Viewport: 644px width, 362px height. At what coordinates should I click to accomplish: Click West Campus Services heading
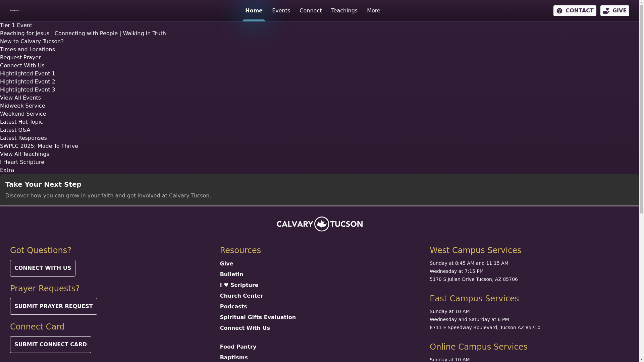click(x=475, y=250)
